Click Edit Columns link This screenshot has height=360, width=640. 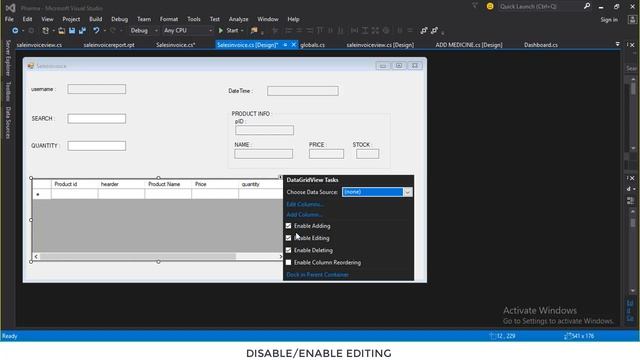point(305,204)
